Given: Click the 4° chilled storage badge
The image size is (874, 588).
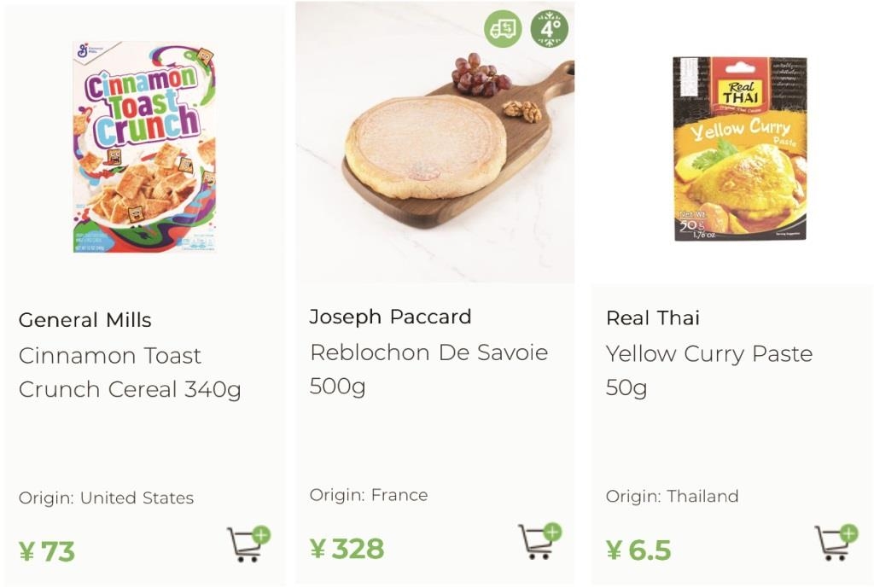Looking at the screenshot, I should point(549,28).
